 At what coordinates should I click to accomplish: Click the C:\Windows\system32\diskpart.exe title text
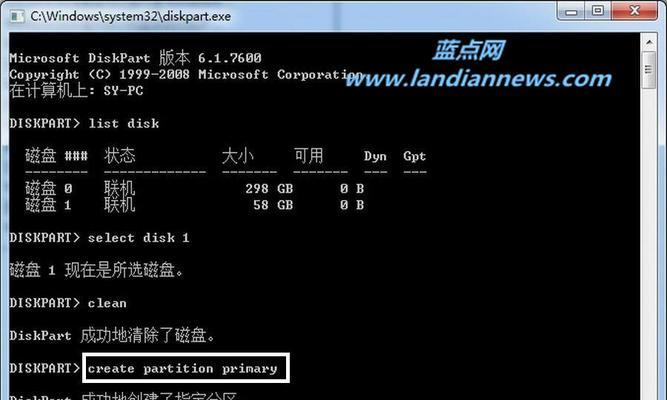[131, 17]
